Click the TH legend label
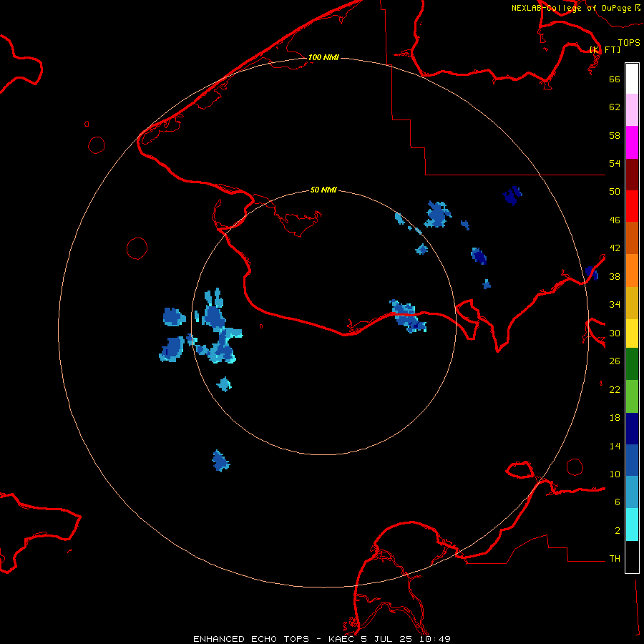This screenshot has height=644, width=644. (615, 559)
